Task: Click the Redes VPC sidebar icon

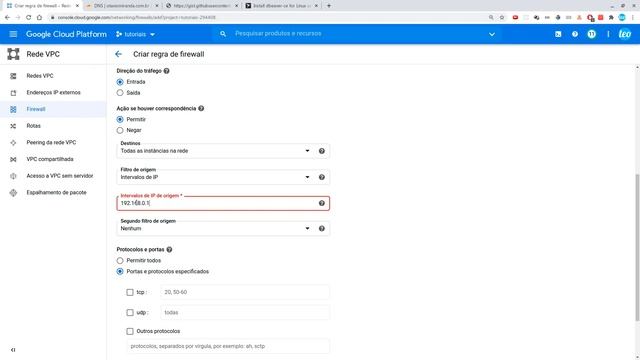Action: [13, 76]
